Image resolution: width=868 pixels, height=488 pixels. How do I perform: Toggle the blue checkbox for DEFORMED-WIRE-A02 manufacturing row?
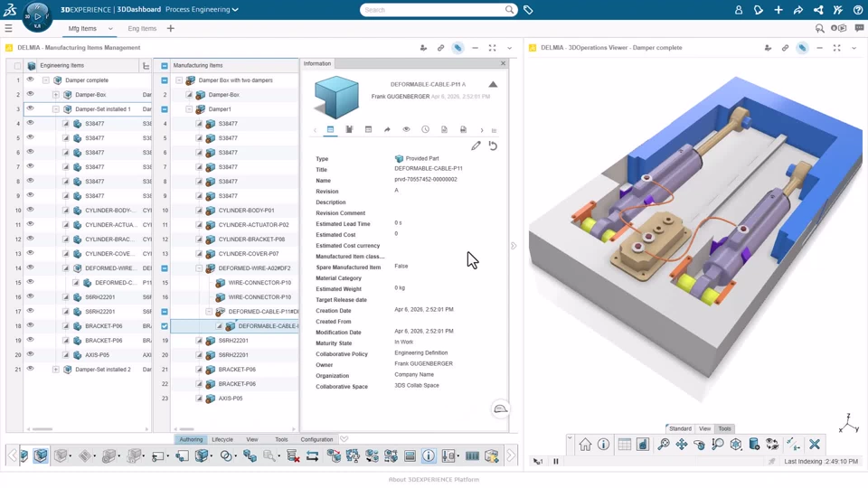click(x=165, y=268)
